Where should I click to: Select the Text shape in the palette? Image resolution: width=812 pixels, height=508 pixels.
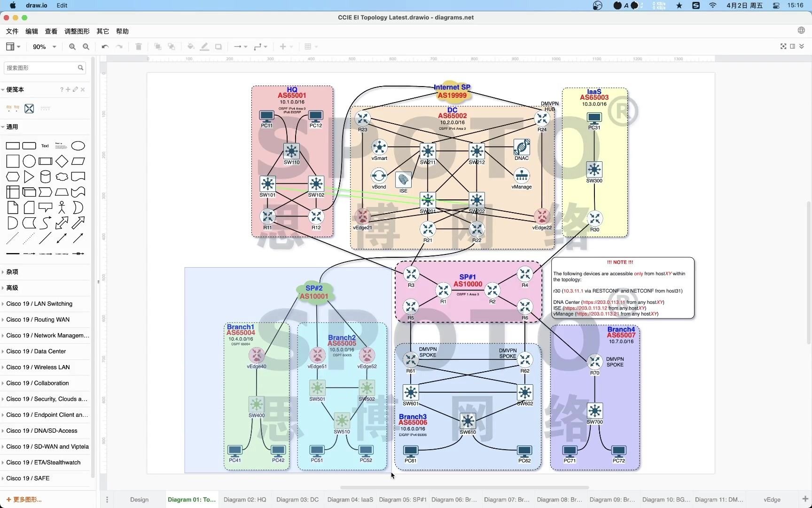point(45,146)
